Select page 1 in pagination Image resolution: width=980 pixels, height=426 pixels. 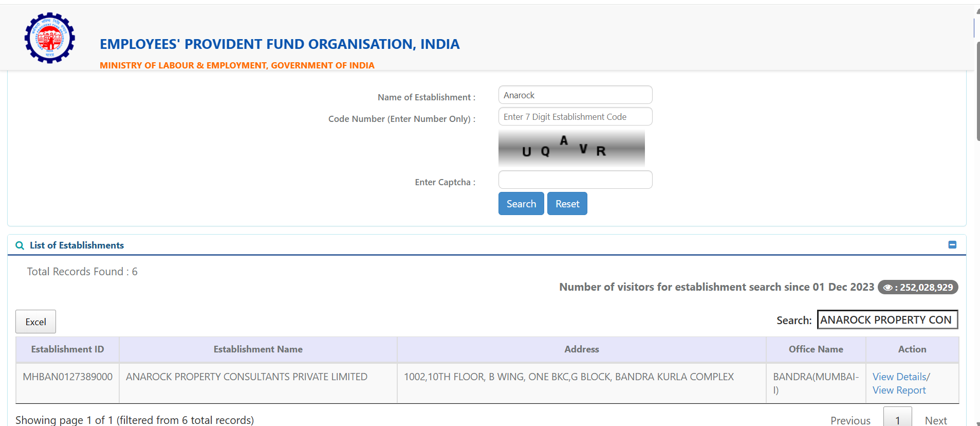897,420
